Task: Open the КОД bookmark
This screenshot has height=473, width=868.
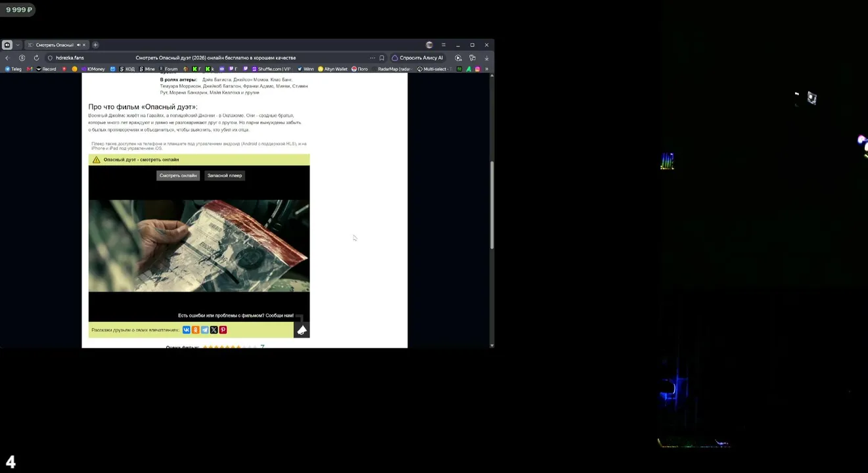Action: click(127, 69)
